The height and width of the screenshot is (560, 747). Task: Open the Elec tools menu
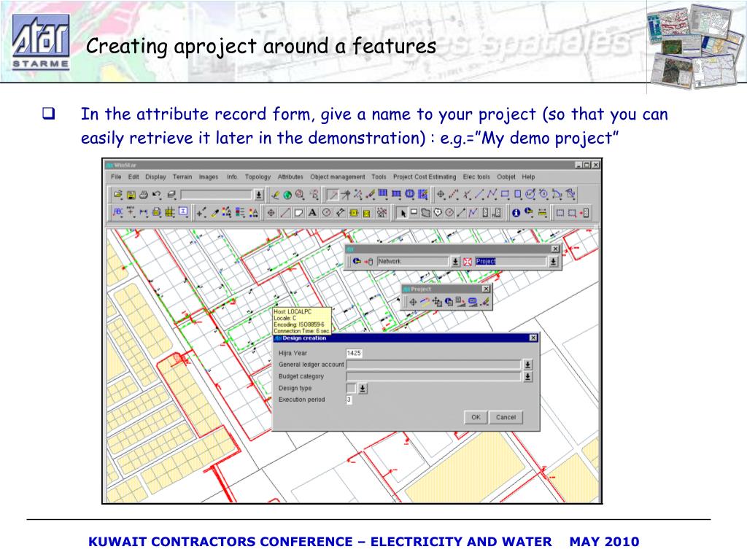pos(476,176)
